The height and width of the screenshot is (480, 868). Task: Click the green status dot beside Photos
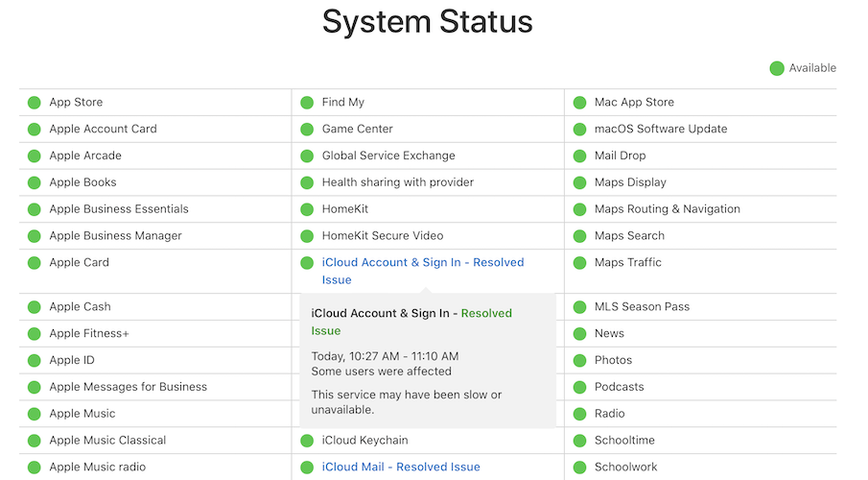pos(579,360)
